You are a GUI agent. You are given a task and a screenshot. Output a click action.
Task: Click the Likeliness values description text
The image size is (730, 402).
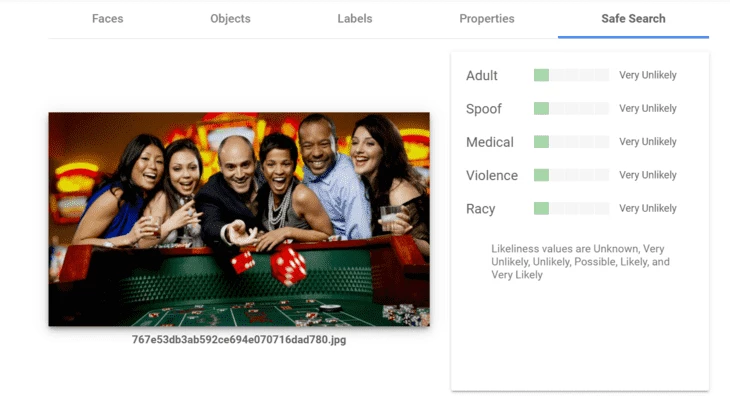[580, 262]
